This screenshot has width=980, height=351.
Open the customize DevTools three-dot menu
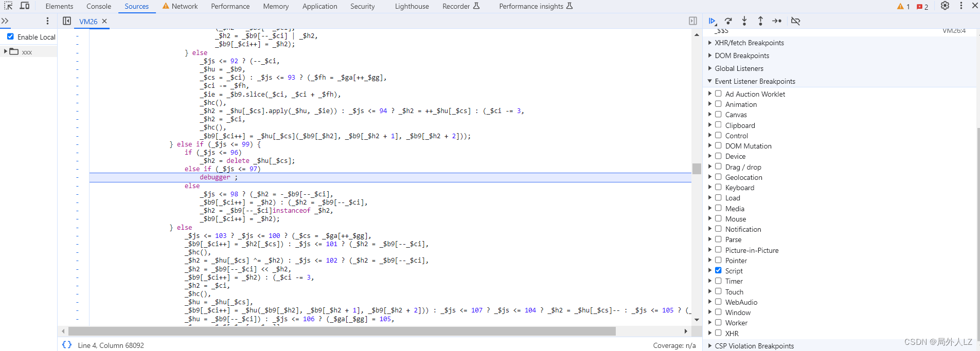(x=961, y=6)
